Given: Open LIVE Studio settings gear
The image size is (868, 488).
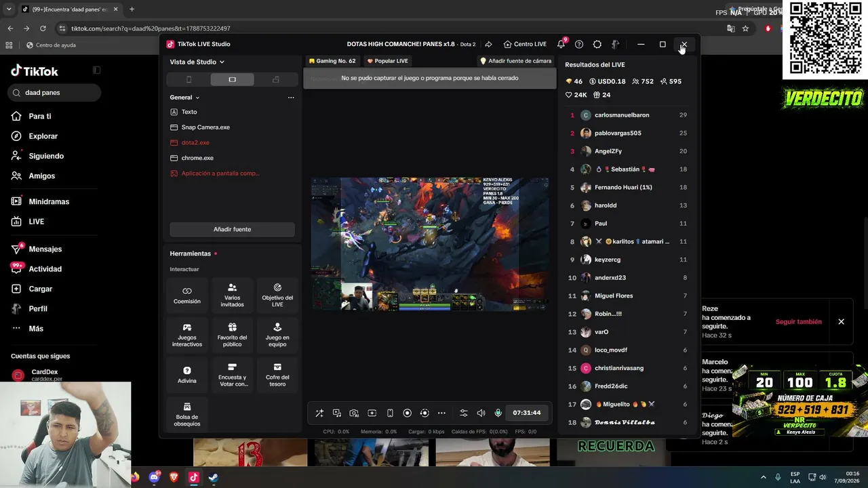Looking at the screenshot, I should pos(597,44).
